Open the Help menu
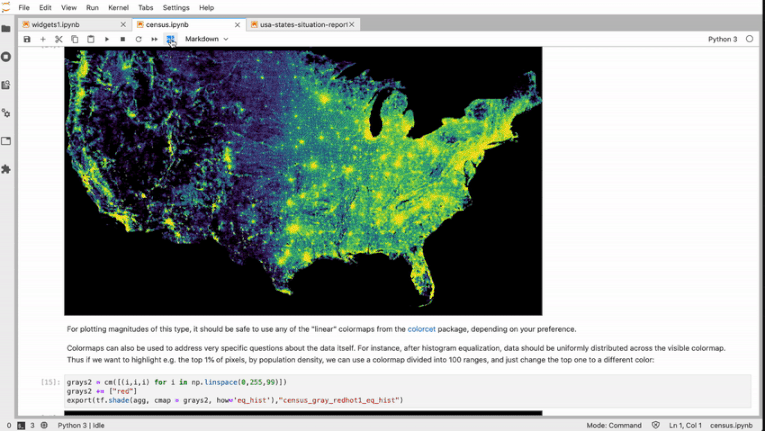765x431 pixels. (206, 8)
